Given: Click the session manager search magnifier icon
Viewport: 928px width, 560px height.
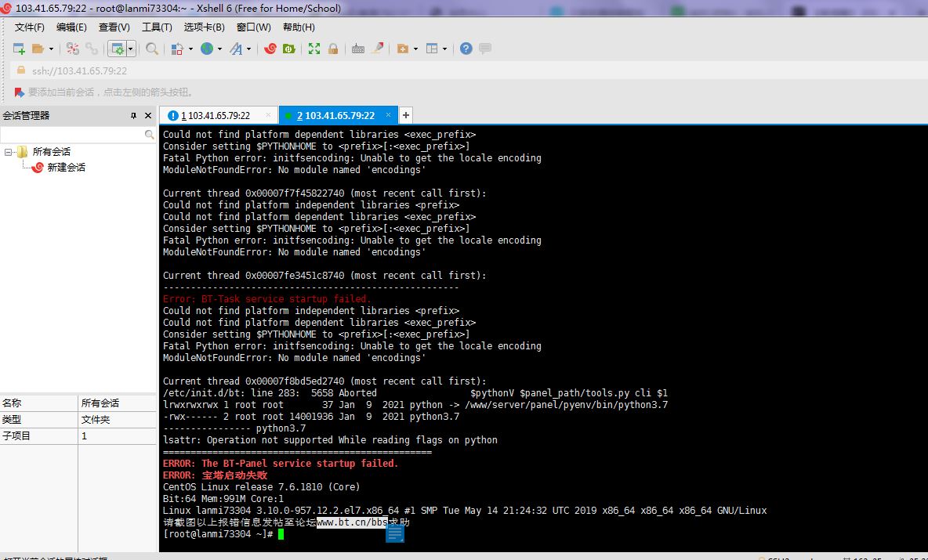Looking at the screenshot, I should click(x=149, y=135).
